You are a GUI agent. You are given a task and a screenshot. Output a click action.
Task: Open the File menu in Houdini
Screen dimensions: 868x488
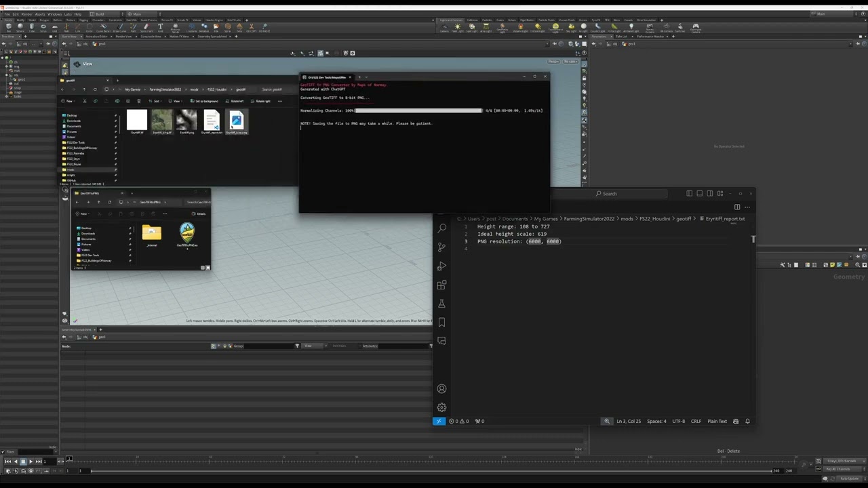[x=7, y=14]
